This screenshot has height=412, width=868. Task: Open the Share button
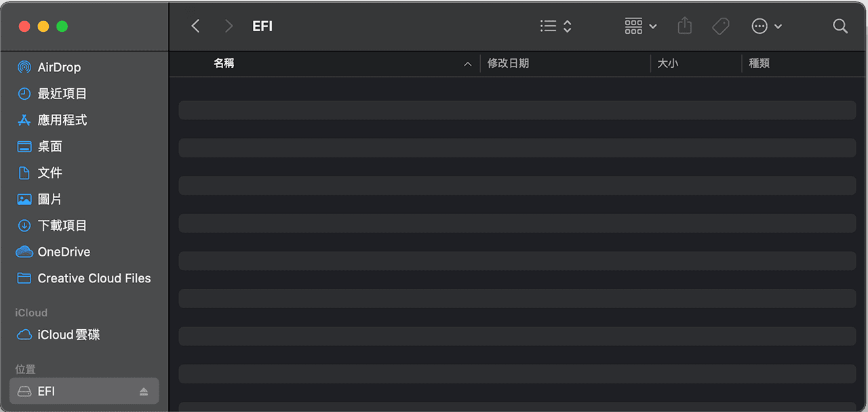pos(684,26)
